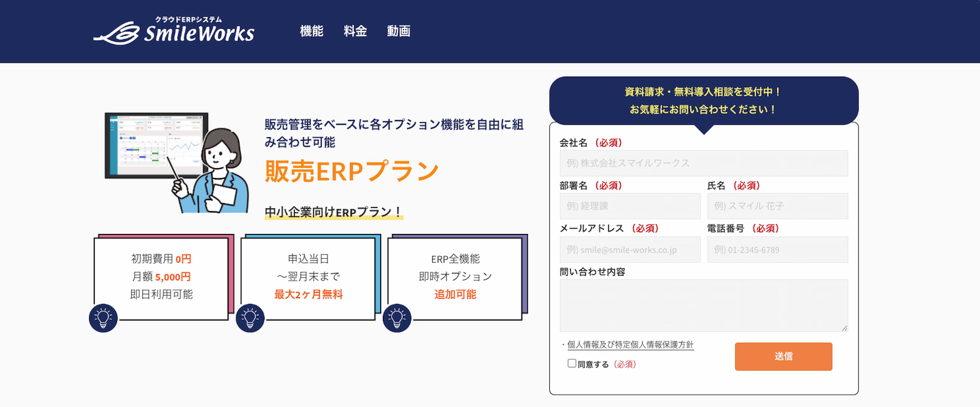Click the 販売ERPプラン heading
Screen dimensions: 980x407
pos(351,171)
